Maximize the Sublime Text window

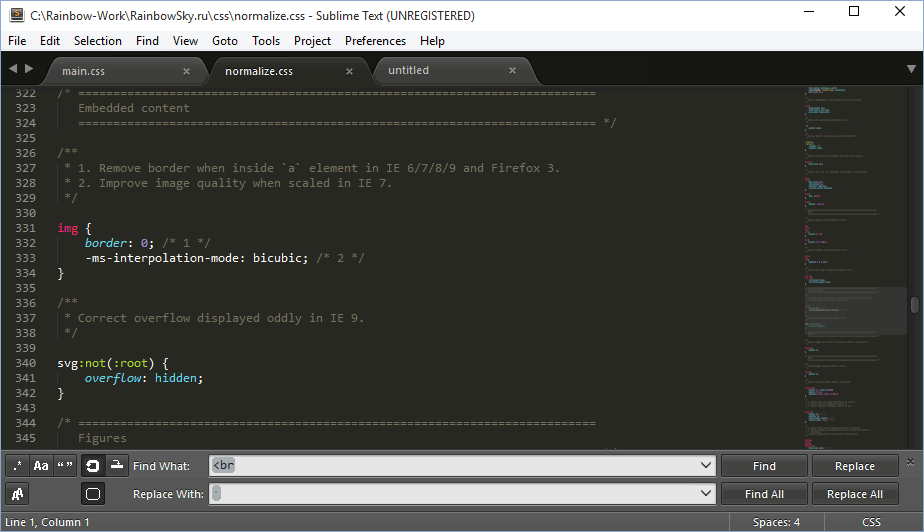(x=854, y=12)
